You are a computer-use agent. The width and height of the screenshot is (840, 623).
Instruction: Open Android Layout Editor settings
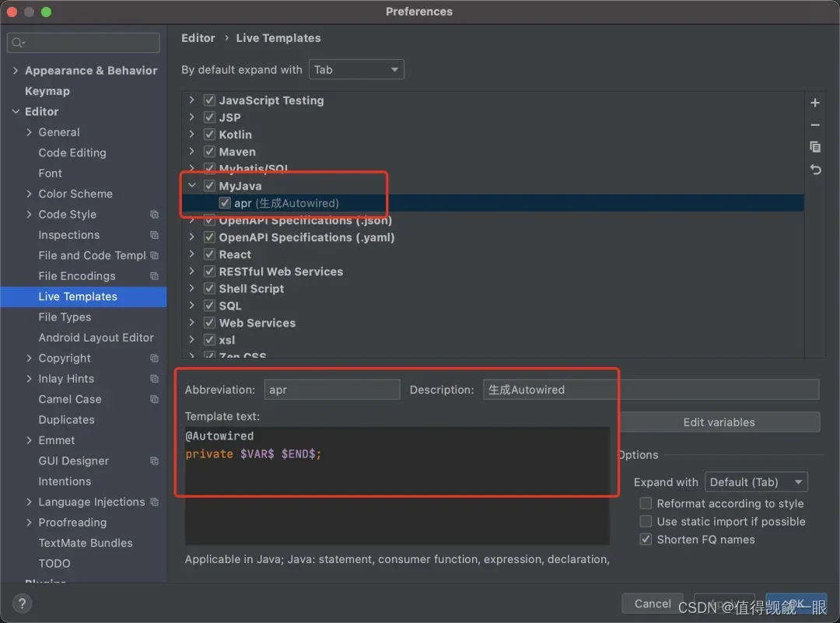(x=96, y=338)
